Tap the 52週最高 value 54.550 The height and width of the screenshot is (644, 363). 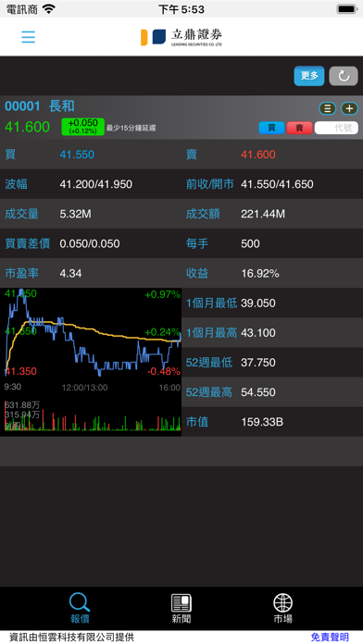tap(258, 392)
